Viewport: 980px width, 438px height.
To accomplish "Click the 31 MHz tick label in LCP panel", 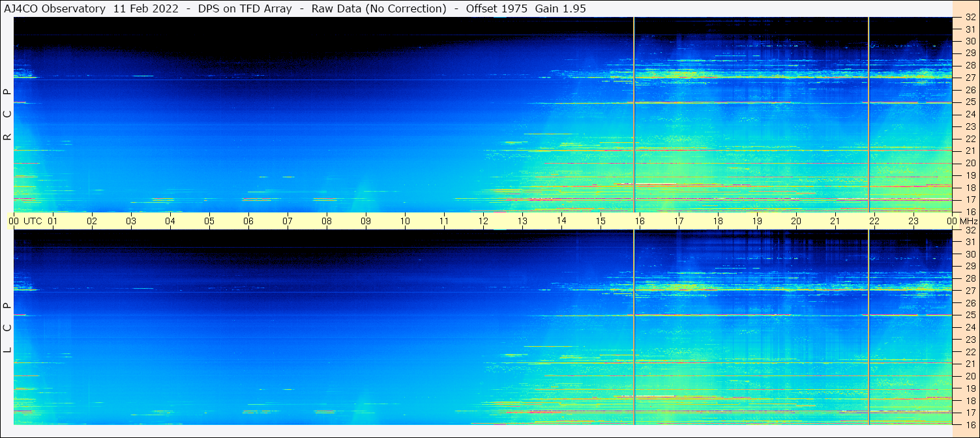I will click(970, 242).
